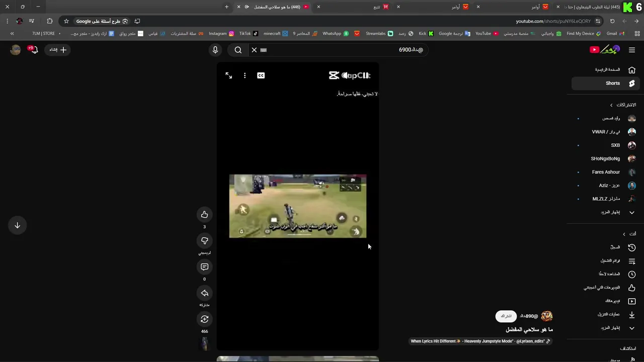Expand Show more under Subscriptions
Screen dimensions: 644x362
(605, 212)
